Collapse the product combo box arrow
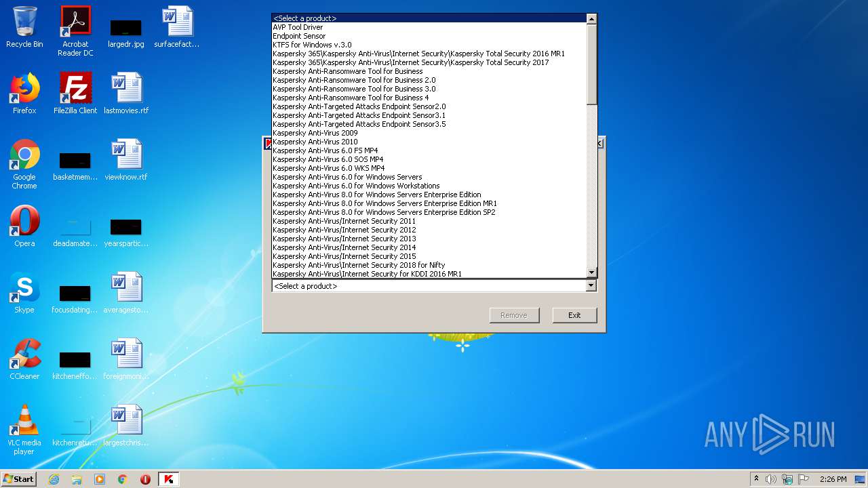Screen dimensions: 868x488 [x=591, y=286]
